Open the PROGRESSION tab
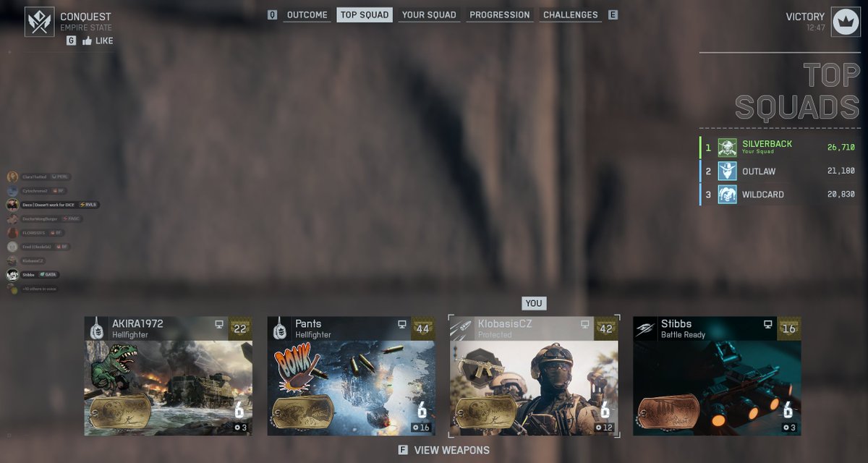 [500, 14]
